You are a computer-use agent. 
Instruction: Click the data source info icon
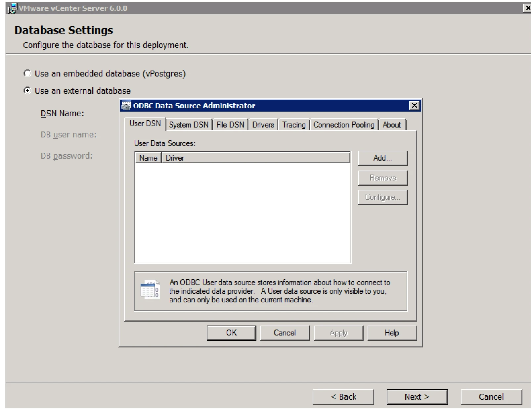pyautogui.click(x=150, y=289)
